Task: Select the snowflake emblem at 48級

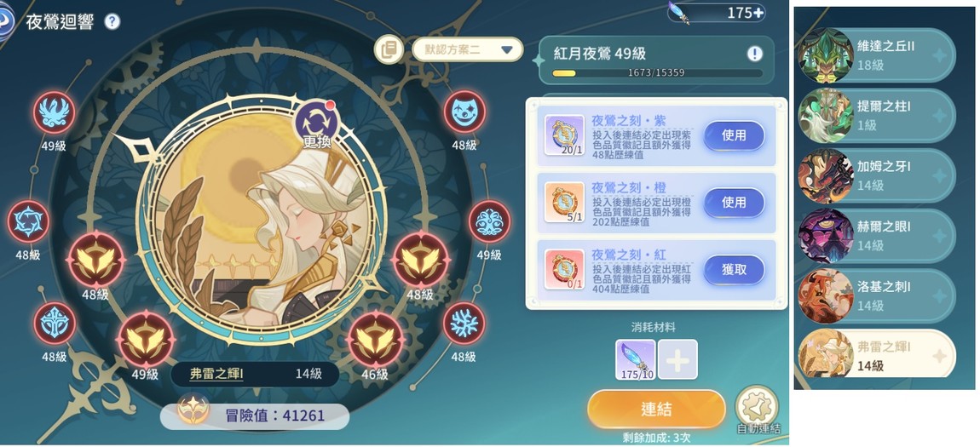Action: (464, 324)
